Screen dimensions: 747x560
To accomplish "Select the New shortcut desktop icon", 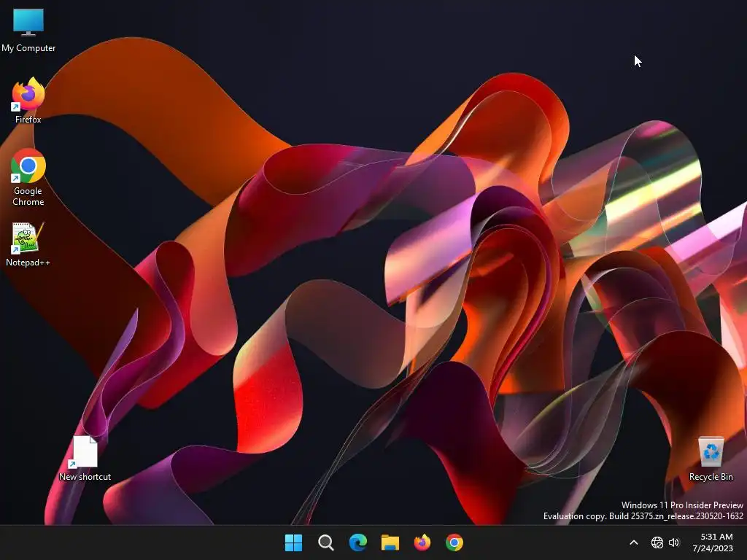I will [x=85, y=459].
